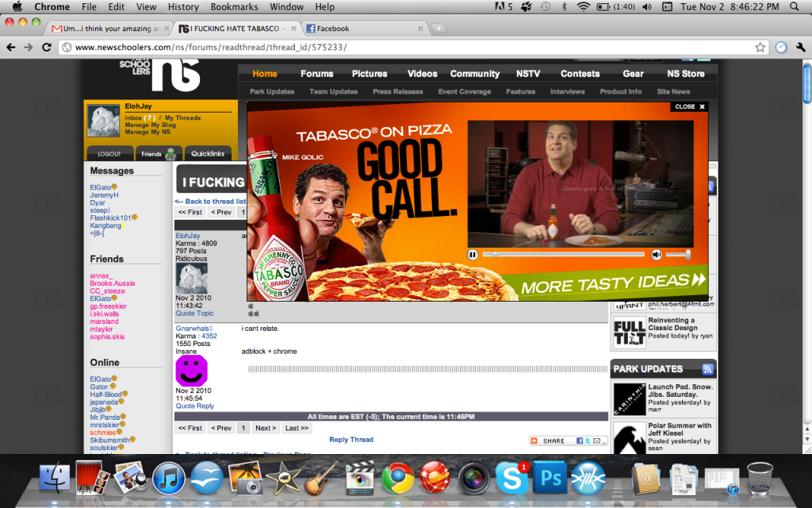Open Spotlight search in the menu bar
812x508 pixels.
point(795,6)
